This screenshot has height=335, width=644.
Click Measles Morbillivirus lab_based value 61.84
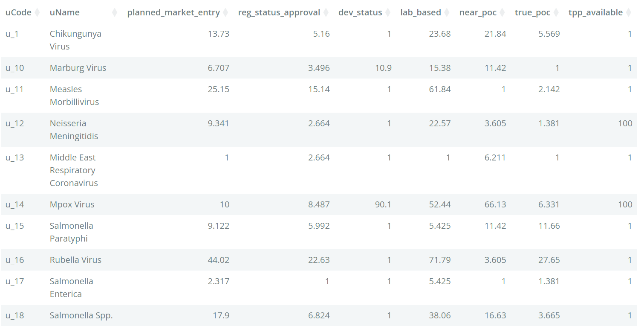[440, 89]
